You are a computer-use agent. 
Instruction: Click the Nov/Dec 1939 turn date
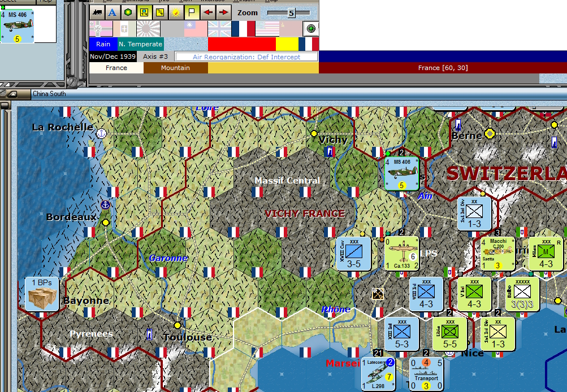pos(113,56)
